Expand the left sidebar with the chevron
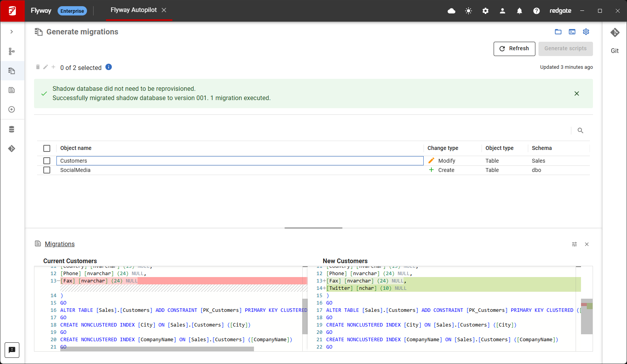627x364 pixels. (12, 32)
